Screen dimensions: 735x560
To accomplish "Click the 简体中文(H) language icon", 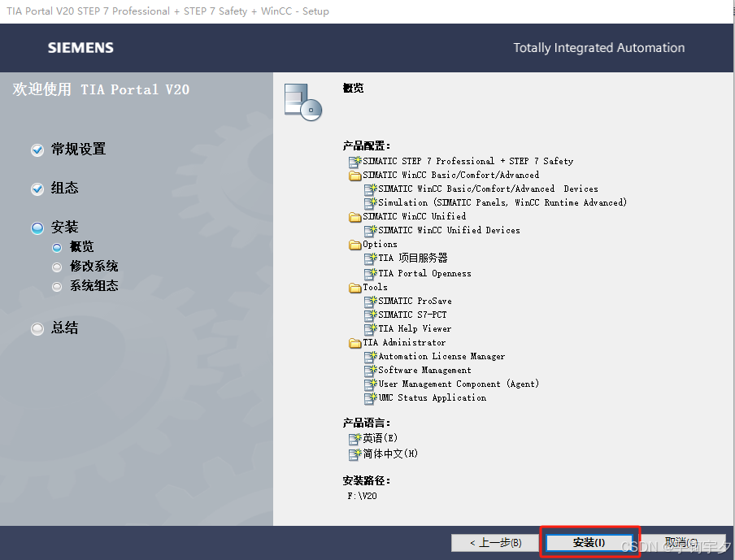I will pyautogui.click(x=354, y=454).
